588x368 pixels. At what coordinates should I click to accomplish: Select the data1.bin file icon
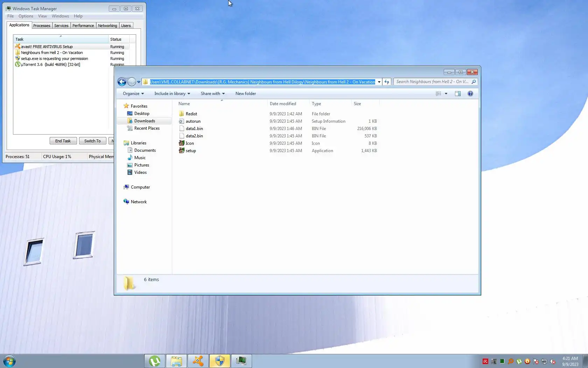(181, 129)
